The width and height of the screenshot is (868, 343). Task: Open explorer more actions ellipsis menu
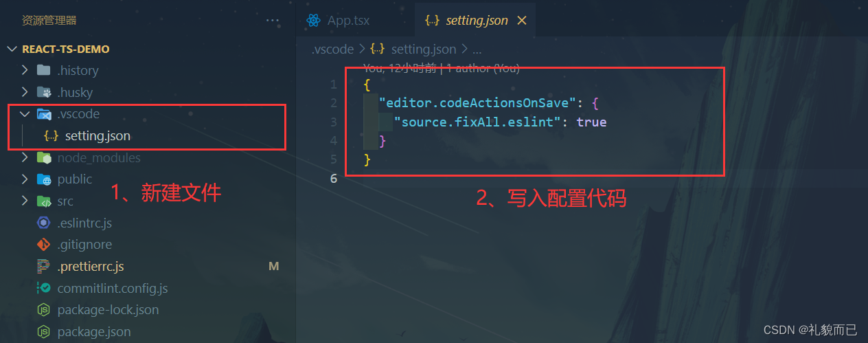pos(273,21)
